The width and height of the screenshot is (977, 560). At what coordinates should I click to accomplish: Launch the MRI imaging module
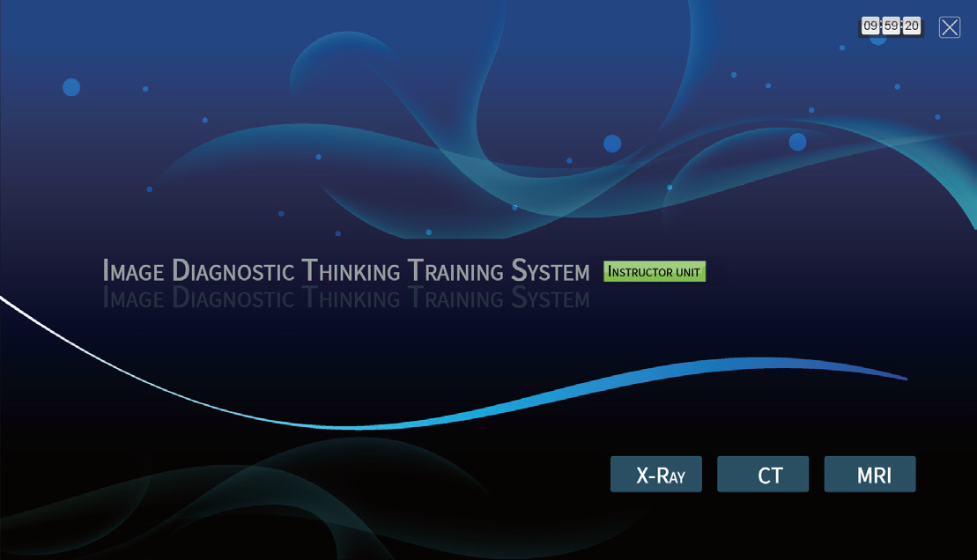coord(870,474)
